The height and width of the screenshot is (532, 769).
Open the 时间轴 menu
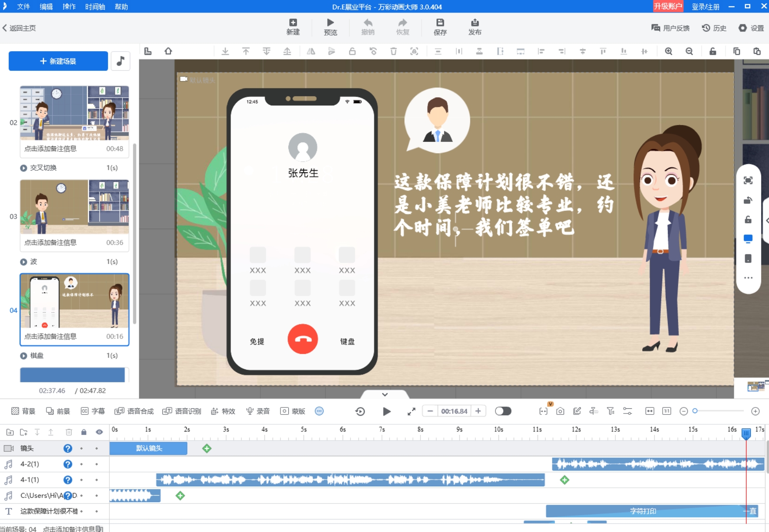pyautogui.click(x=95, y=7)
